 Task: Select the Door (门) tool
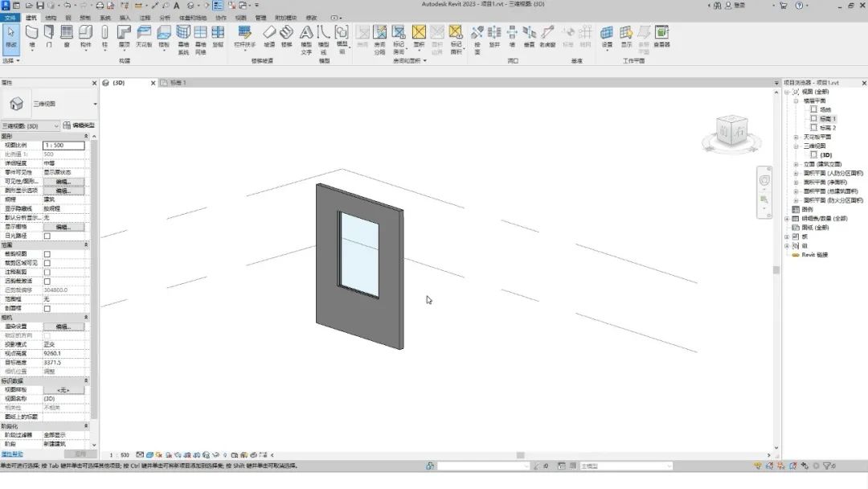(49, 36)
